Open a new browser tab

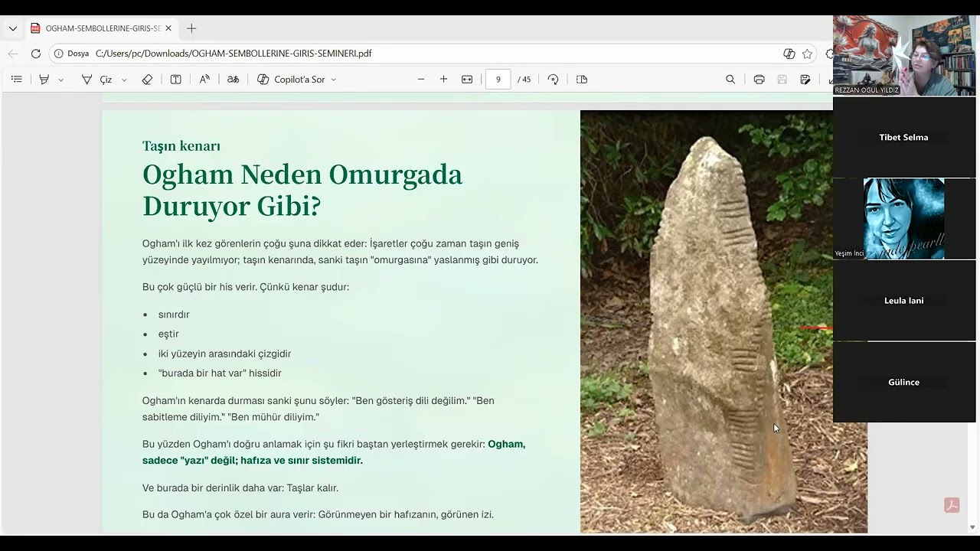tap(191, 28)
